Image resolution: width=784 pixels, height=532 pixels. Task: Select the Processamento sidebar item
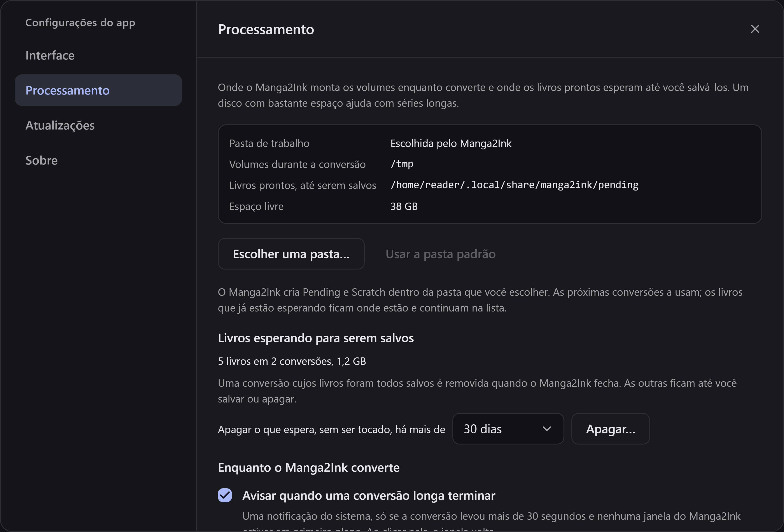click(x=98, y=90)
